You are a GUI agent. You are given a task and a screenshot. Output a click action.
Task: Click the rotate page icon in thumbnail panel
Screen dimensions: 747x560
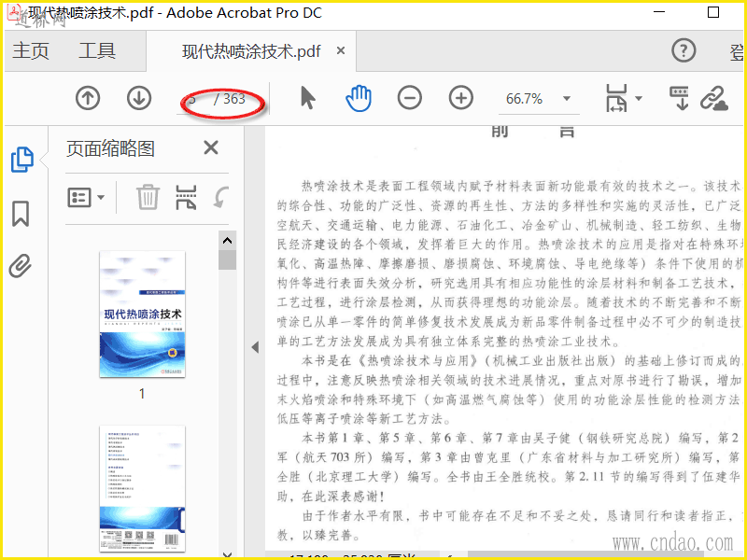[x=221, y=197]
